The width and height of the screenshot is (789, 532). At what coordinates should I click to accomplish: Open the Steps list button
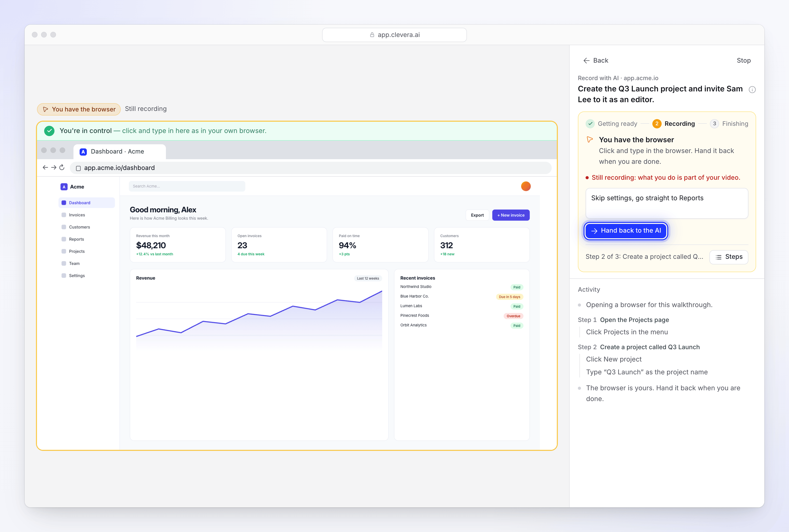pyautogui.click(x=729, y=257)
